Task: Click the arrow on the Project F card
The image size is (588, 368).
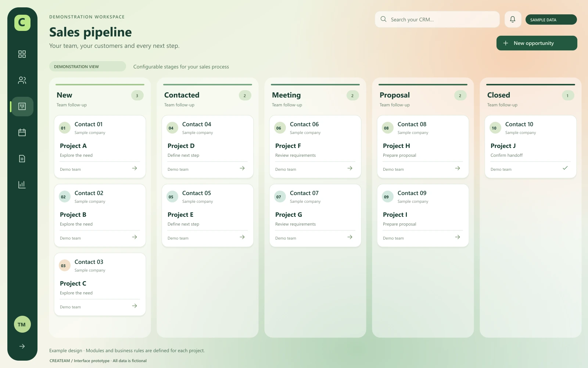Action: tap(350, 168)
